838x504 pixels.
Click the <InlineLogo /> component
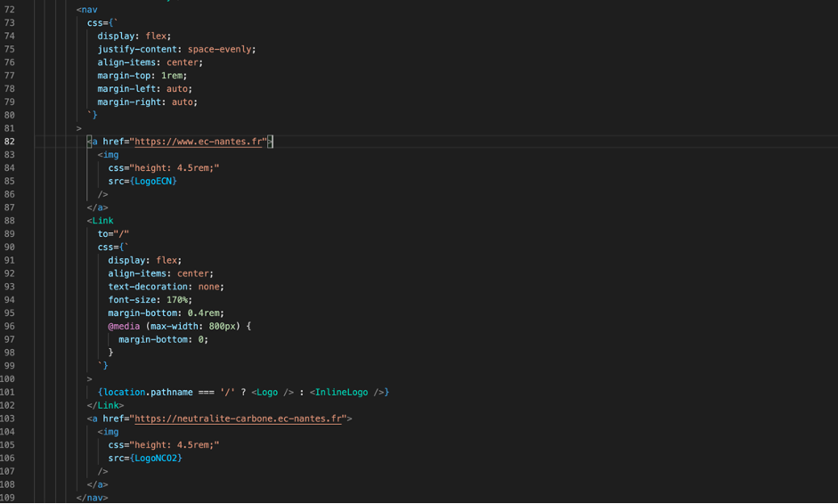346,393
